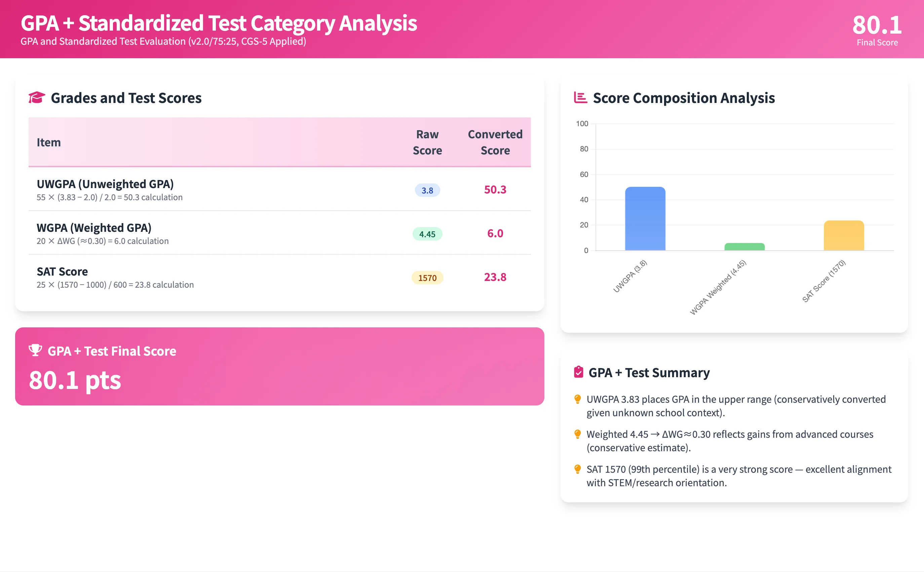This screenshot has width=924, height=572.
Task: Click the trophy icon in GPA + Test Final Score banner
Action: 35,351
